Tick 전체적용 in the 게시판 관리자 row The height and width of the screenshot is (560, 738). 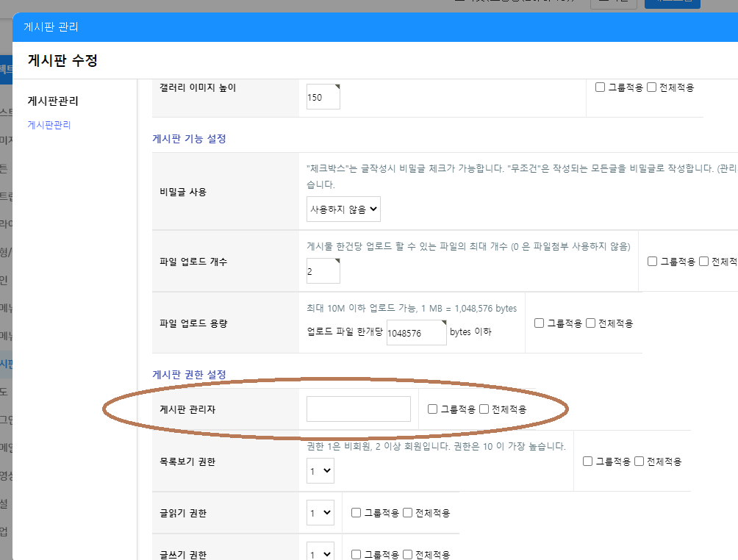click(x=484, y=409)
